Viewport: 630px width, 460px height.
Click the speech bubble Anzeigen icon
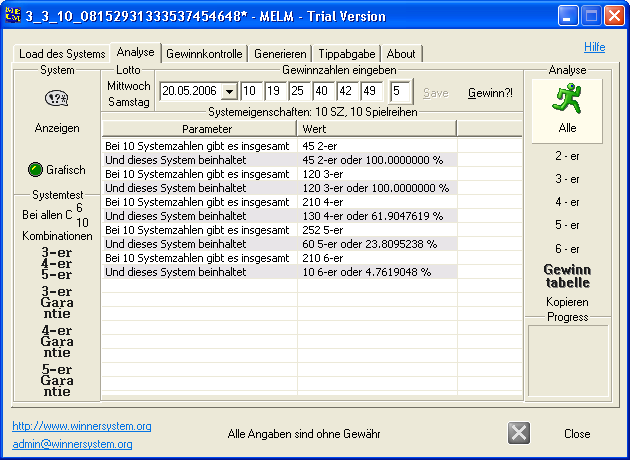click(x=57, y=98)
